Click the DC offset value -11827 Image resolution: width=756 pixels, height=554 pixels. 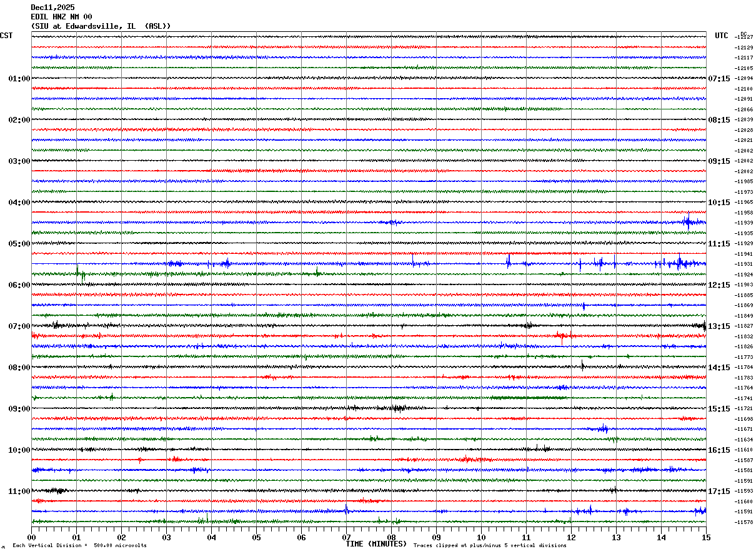point(744,326)
